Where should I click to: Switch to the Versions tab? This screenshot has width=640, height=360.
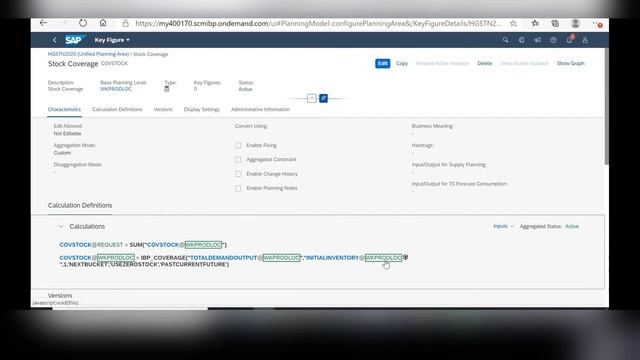click(x=163, y=109)
